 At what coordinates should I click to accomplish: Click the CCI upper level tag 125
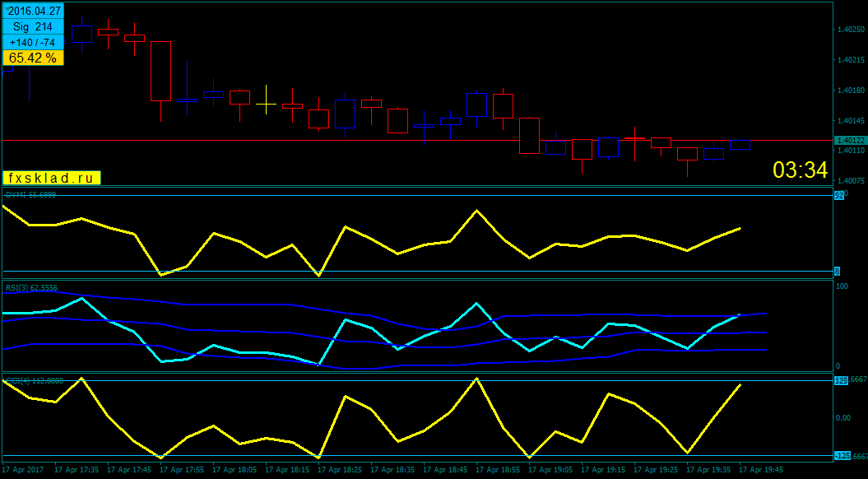pyautogui.click(x=842, y=380)
